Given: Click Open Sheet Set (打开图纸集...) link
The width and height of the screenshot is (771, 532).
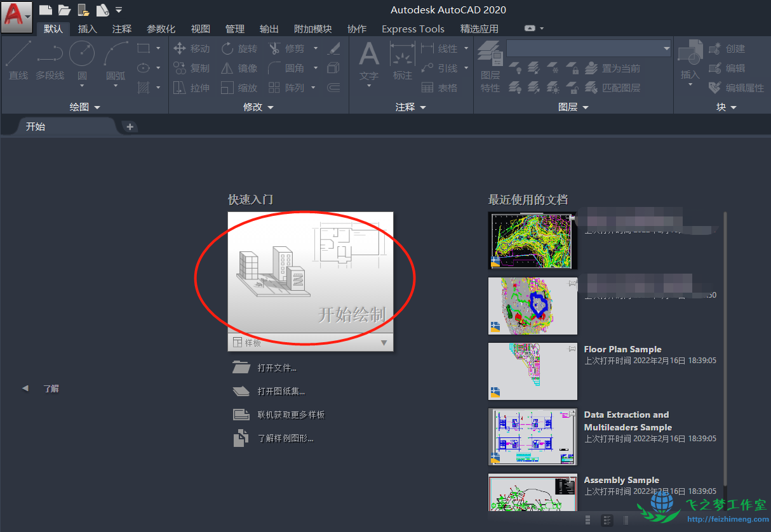Looking at the screenshot, I should coord(281,391).
